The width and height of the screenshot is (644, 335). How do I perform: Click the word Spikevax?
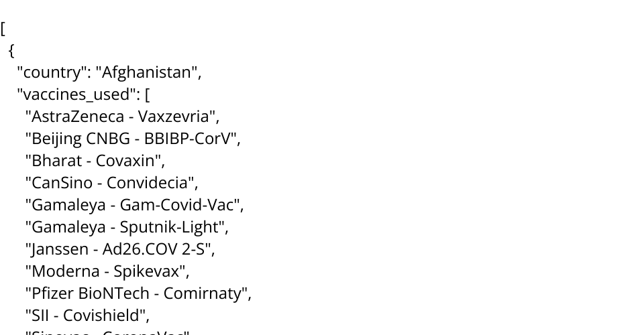point(148,271)
